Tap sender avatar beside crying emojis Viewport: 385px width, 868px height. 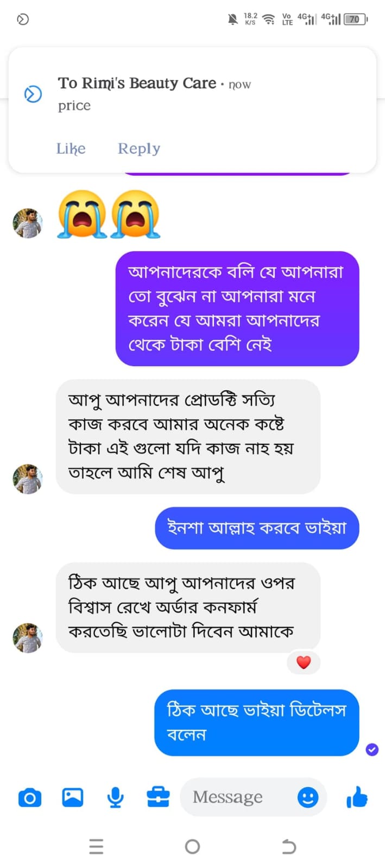click(x=27, y=223)
